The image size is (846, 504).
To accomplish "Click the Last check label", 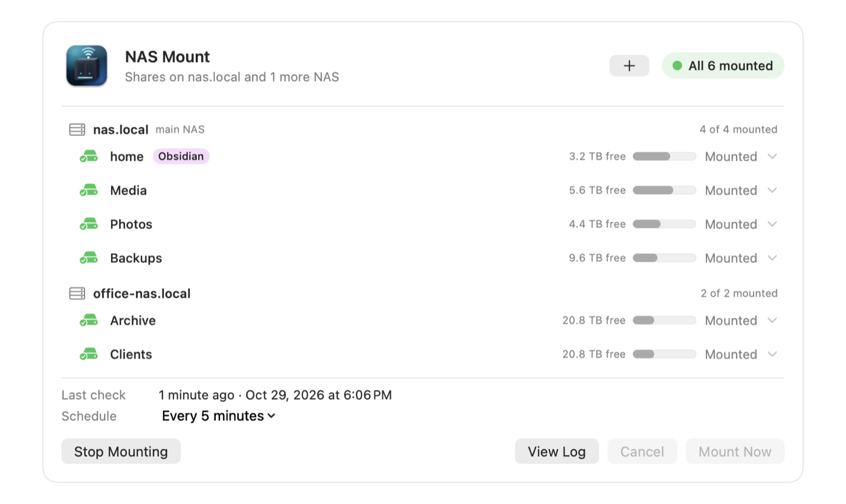I will click(94, 395).
